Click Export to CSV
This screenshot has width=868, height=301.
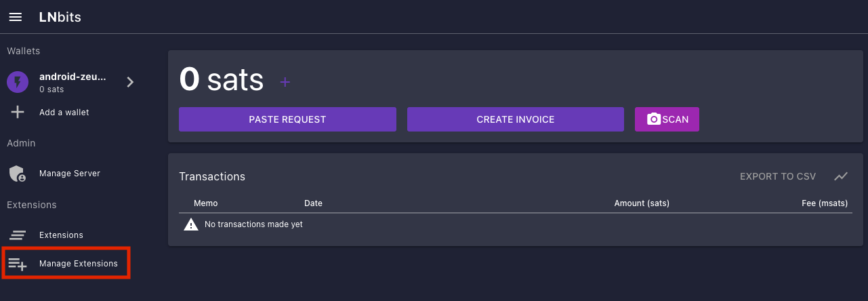778,176
